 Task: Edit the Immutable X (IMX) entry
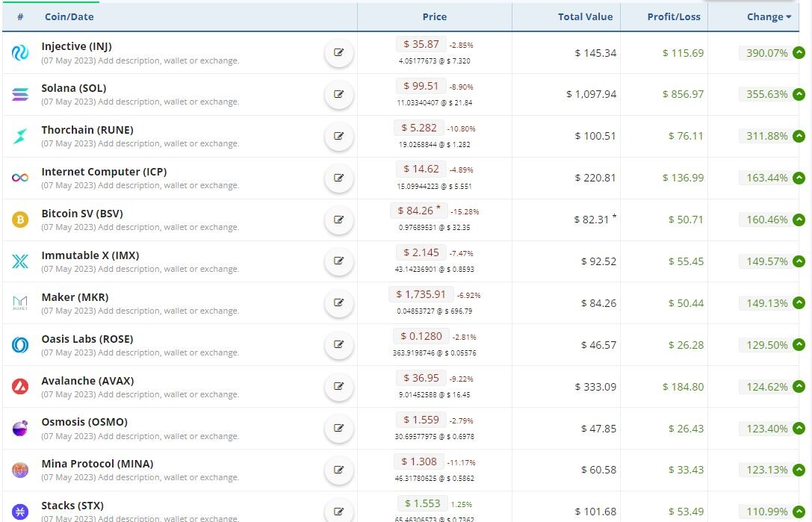click(x=338, y=261)
